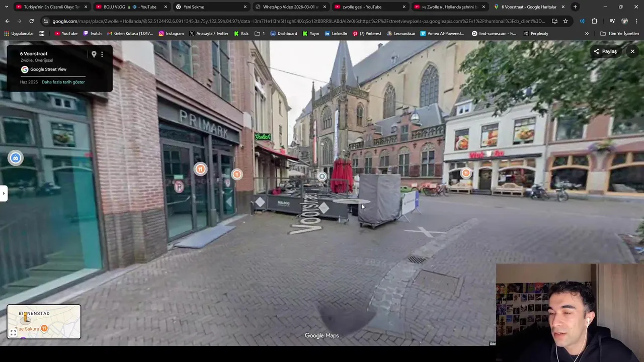
Task: Click the site information icon in address bar
Action: click(46, 21)
